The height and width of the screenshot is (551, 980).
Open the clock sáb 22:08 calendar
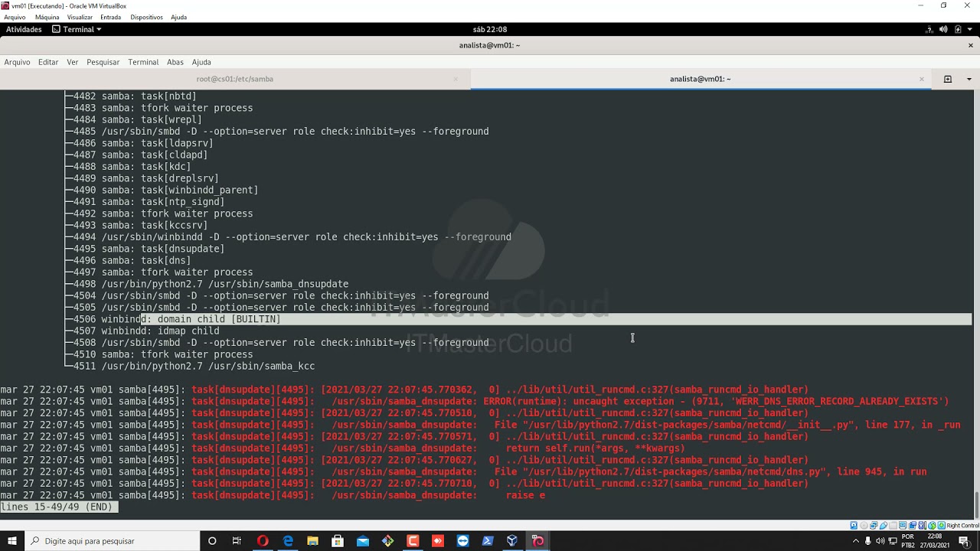coord(490,29)
